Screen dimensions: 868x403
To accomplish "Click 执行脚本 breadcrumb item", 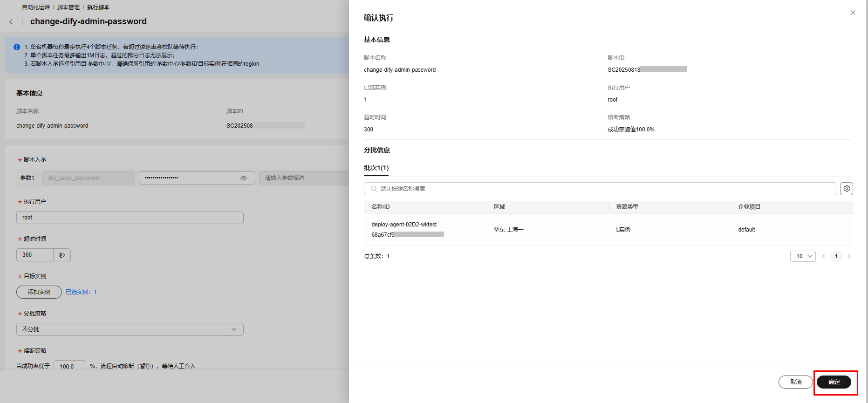I will 98,7.
